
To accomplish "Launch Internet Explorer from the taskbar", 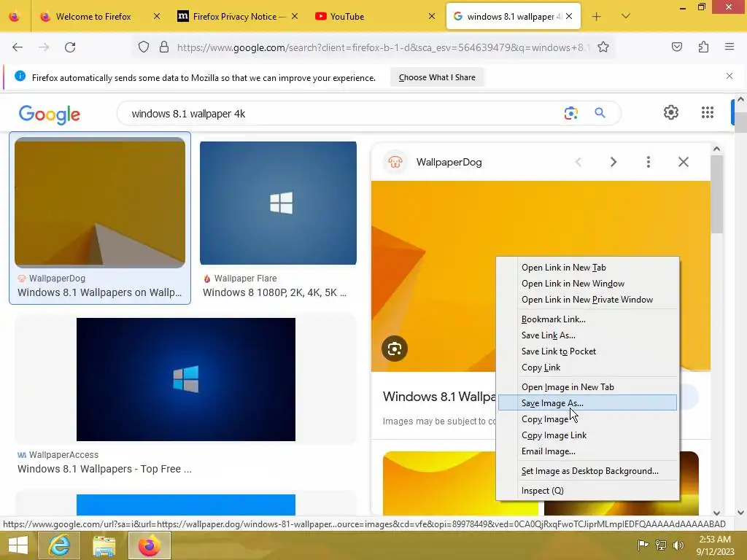I will point(59,545).
